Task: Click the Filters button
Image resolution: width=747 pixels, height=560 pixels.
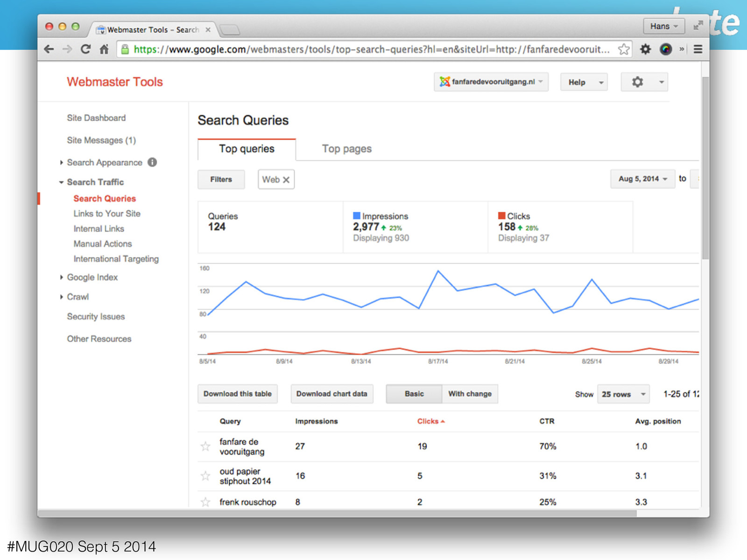Action: coord(221,180)
